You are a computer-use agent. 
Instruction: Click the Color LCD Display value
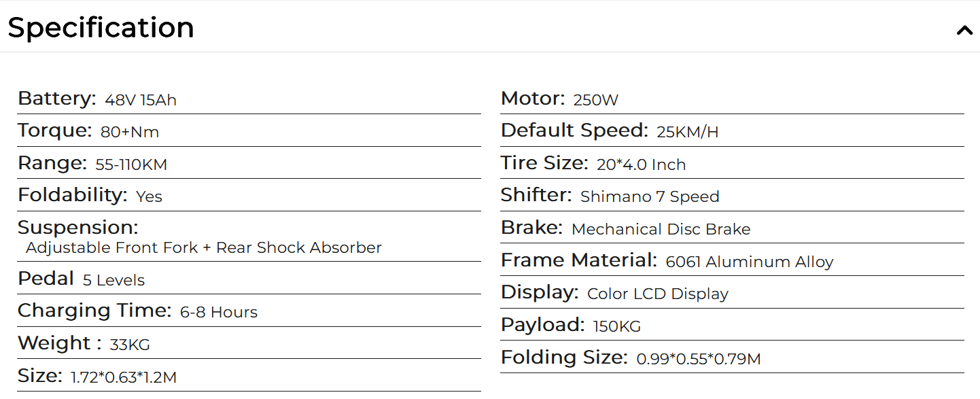click(x=658, y=294)
